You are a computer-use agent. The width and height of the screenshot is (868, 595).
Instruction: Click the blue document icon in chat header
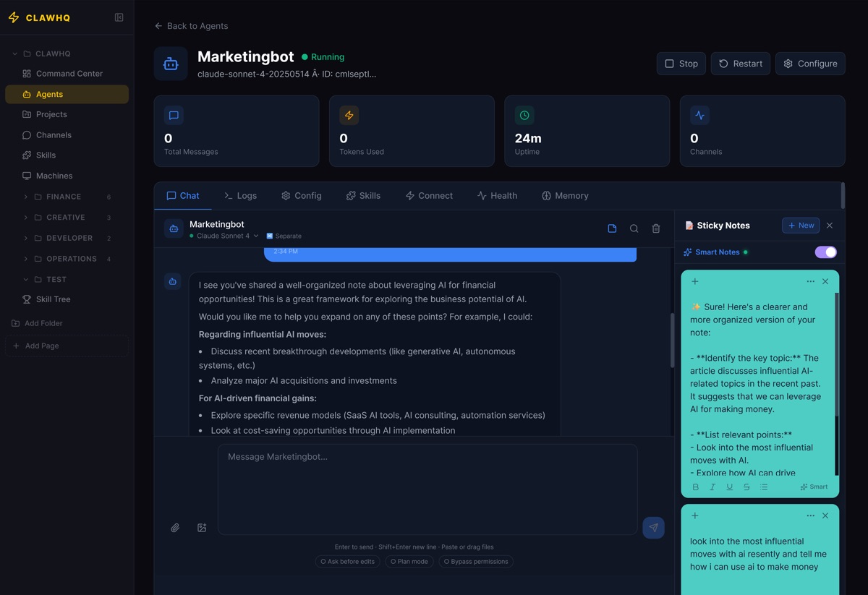[612, 228]
